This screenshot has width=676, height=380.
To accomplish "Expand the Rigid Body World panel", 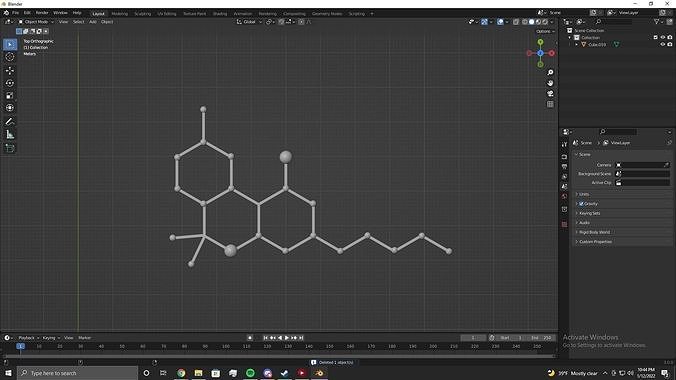I will pyautogui.click(x=623, y=232).
